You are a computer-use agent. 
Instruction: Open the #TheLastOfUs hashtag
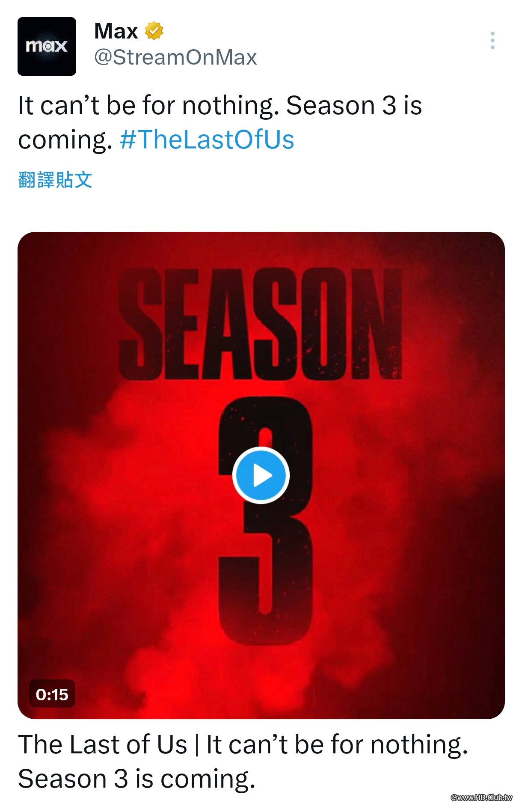click(x=207, y=139)
